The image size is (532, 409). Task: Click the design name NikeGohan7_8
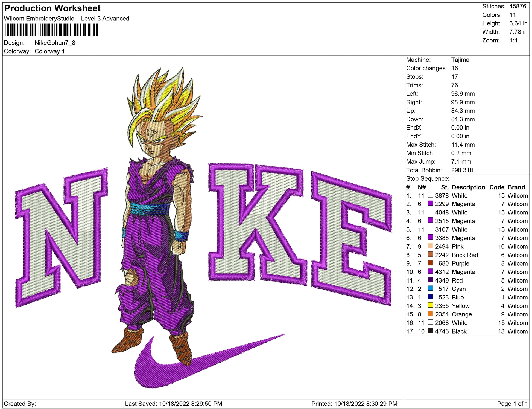[55, 43]
